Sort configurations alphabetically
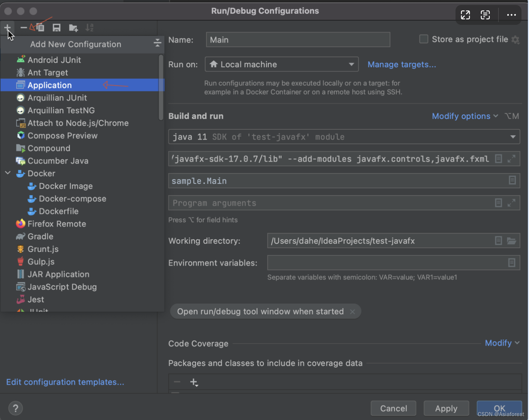This screenshot has width=530, height=420. coord(89,27)
